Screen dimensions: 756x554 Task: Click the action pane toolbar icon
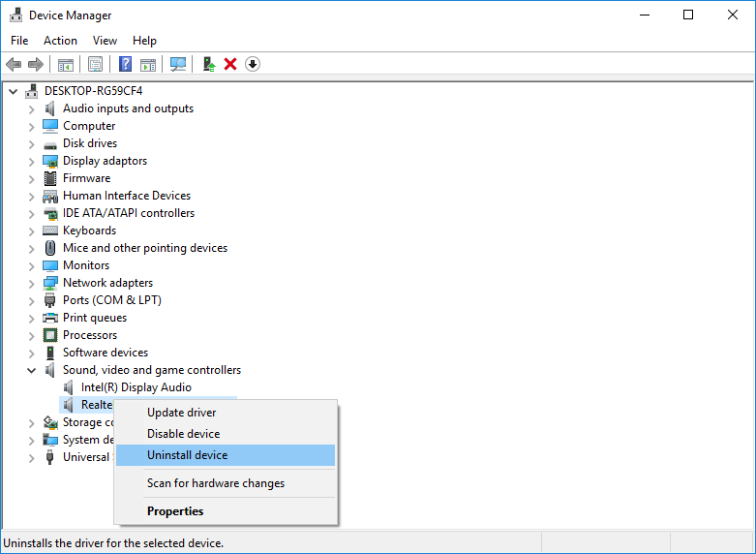coord(148,64)
